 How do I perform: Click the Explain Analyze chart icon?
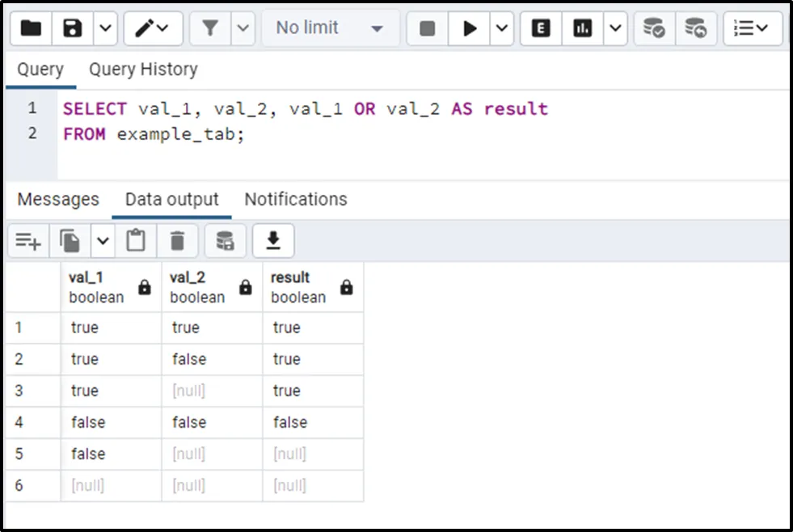click(x=582, y=28)
